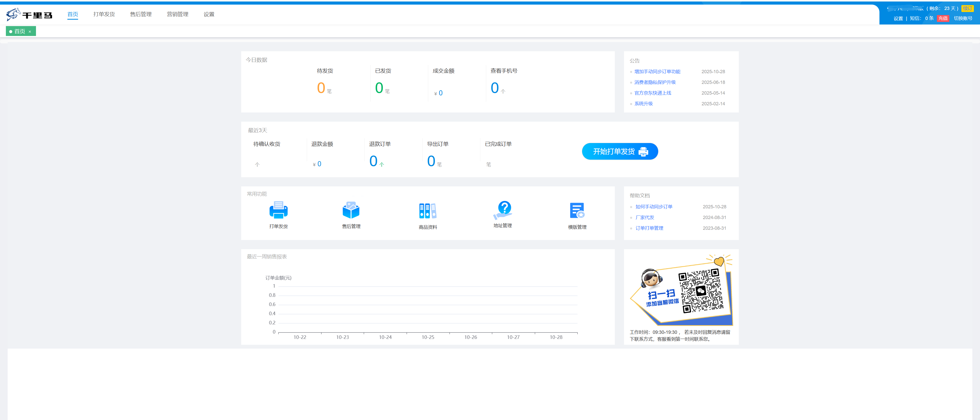The height and width of the screenshot is (420, 980).
Task: Click the red 充值 recharge button
Action: tap(943, 18)
